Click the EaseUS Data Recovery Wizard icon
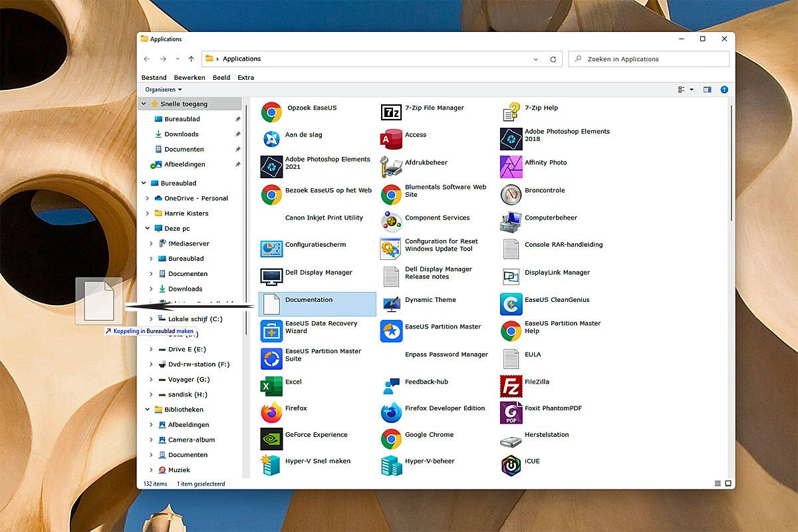Image resolution: width=798 pixels, height=532 pixels. 271,331
